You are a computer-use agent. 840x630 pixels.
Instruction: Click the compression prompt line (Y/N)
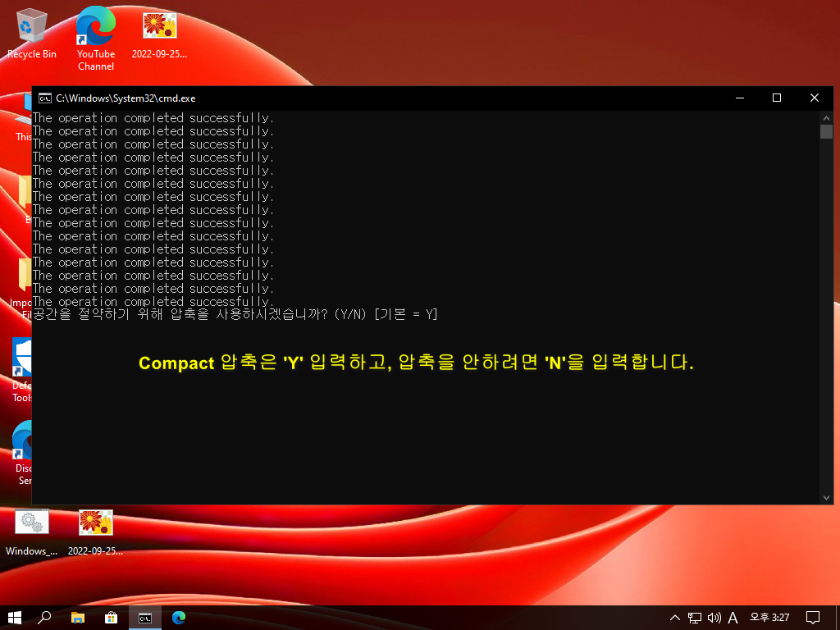pyautogui.click(x=235, y=314)
